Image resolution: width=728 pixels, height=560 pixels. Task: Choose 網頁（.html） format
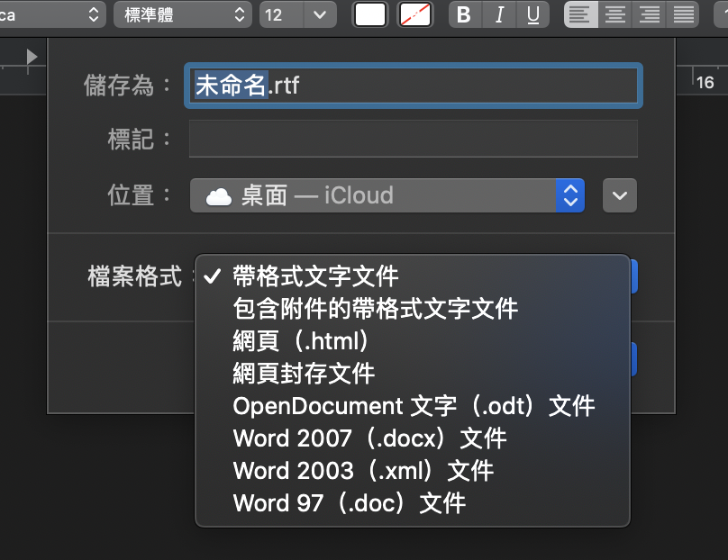pos(413,341)
